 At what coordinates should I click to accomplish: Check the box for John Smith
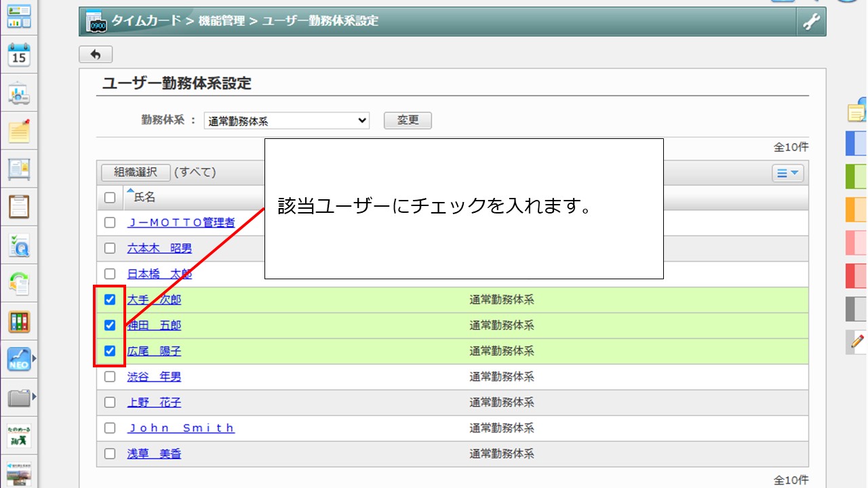pos(110,428)
